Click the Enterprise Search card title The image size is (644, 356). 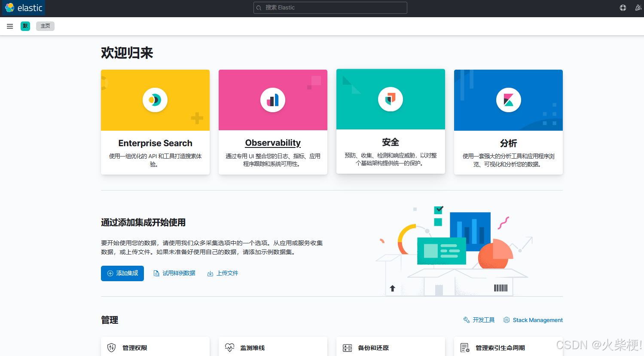coord(155,143)
